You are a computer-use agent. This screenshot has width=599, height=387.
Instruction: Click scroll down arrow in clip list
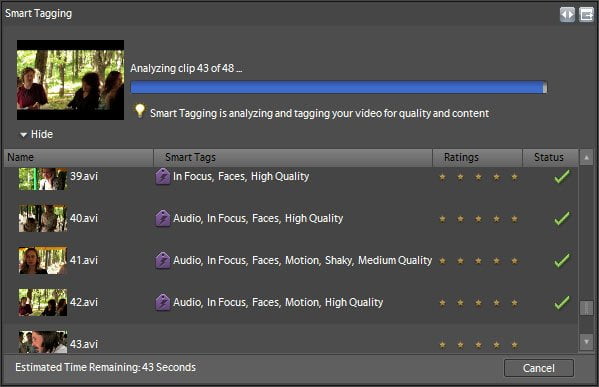coord(586,341)
